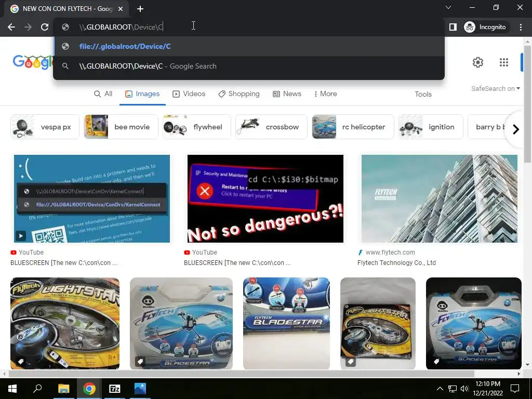
Task: Click the Google holiday logo
Action: tap(33, 62)
